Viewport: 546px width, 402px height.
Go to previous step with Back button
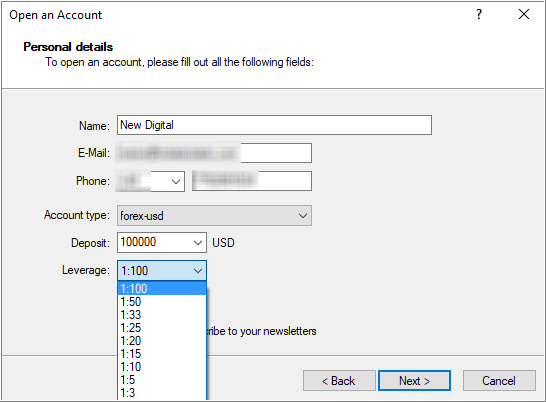[339, 380]
